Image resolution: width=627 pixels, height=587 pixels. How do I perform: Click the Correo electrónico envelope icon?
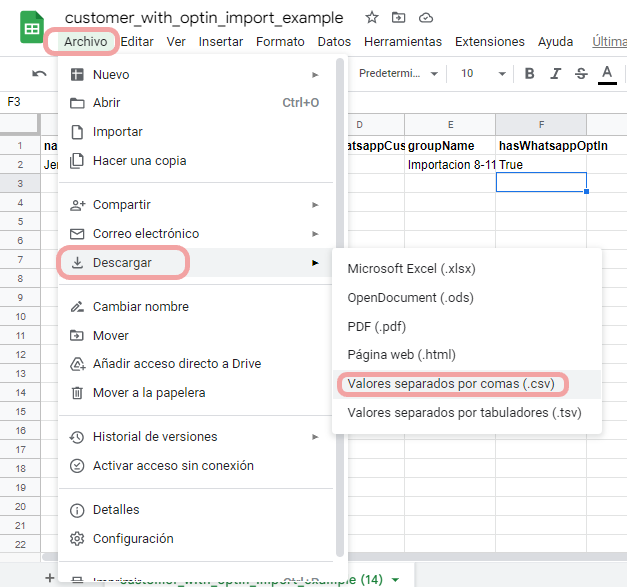77,234
